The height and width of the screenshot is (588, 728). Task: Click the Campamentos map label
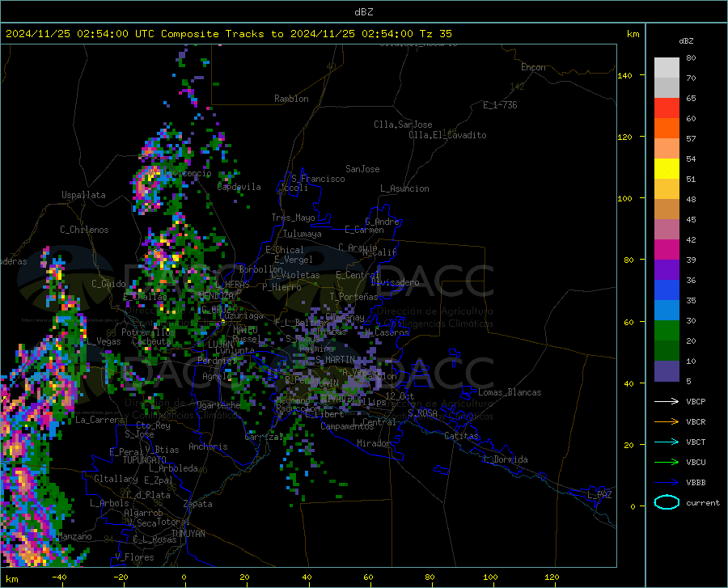[347, 426]
